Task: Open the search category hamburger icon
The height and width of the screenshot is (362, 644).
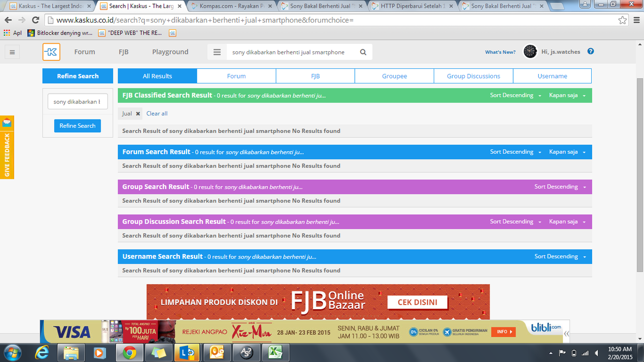Action: 217,52
